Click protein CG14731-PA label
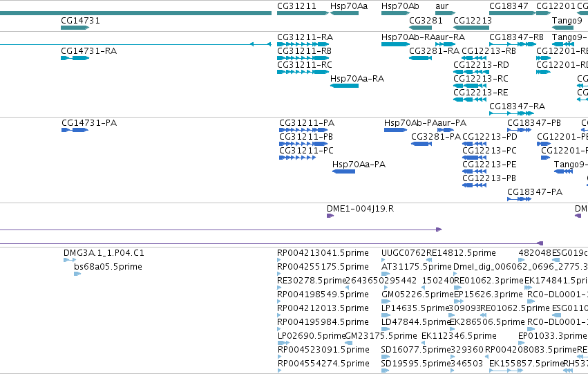 pos(89,122)
